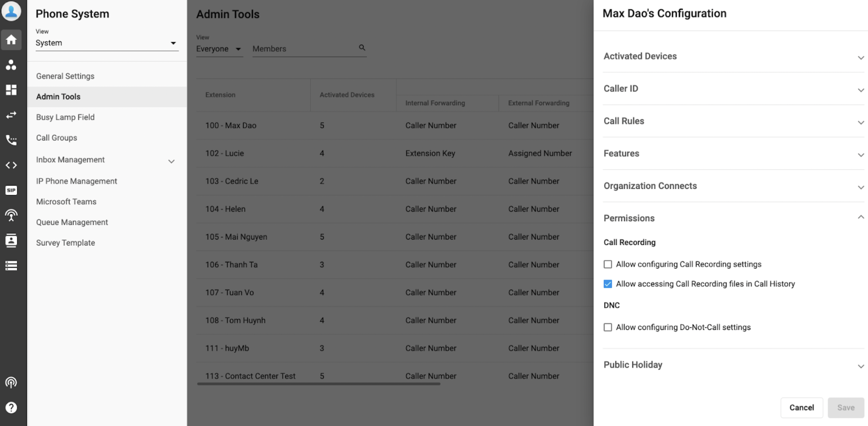Expand the Public Holiday section
This screenshot has width=868, height=426.
734,365
